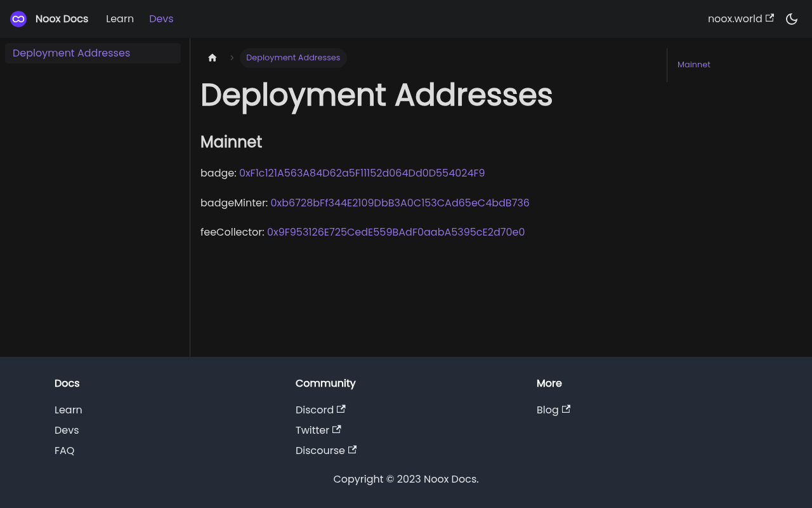This screenshot has width=812, height=508.
Task: Open the Discourse community link
Action: (x=326, y=451)
